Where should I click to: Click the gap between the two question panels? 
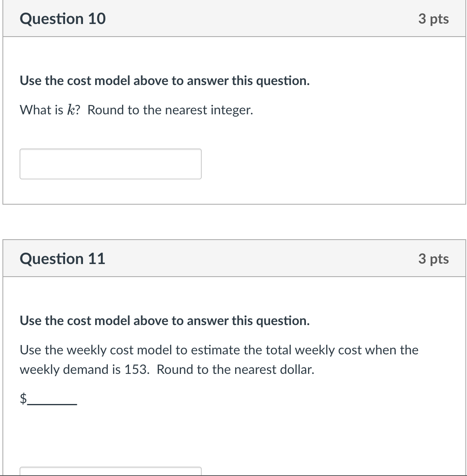(233, 222)
